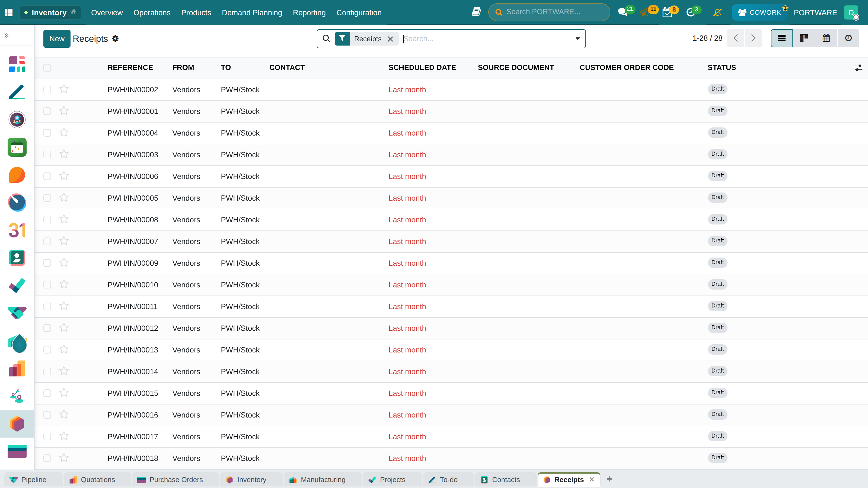This screenshot has height=488, width=868.
Task: Create a New receipt
Action: pos(57,39)
